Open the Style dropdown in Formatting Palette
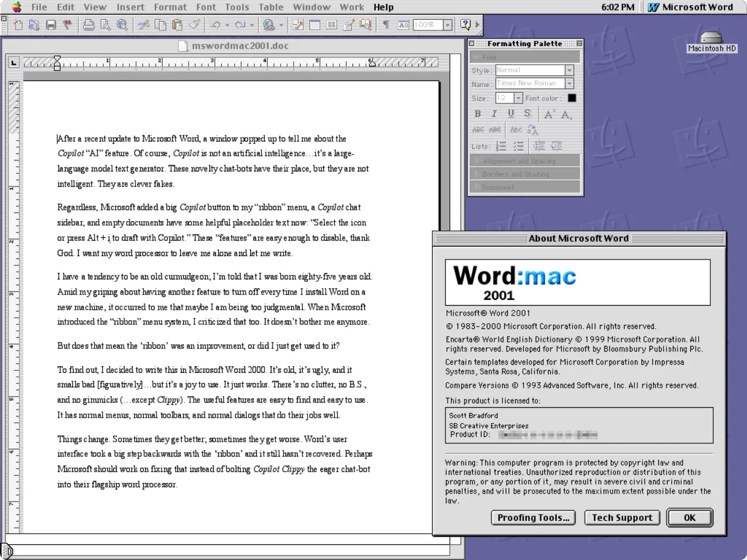The height and width of the screenshot is (560, 747). [570, 71]
